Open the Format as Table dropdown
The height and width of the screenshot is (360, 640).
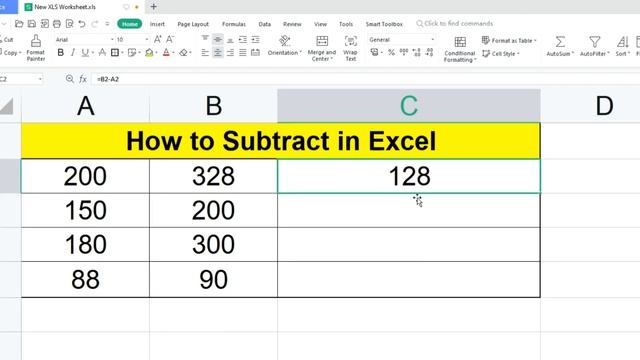click(x=509, y=40)
